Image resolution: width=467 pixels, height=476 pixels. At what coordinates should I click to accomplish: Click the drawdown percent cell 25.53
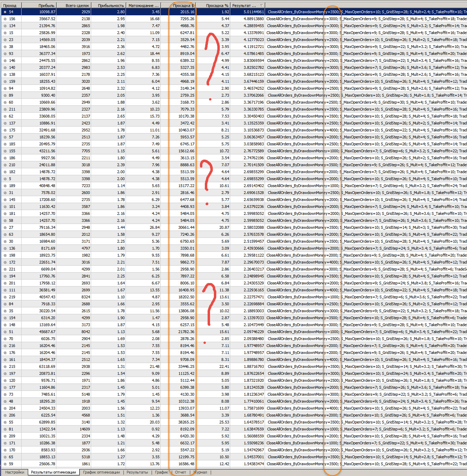pos(213,422)
